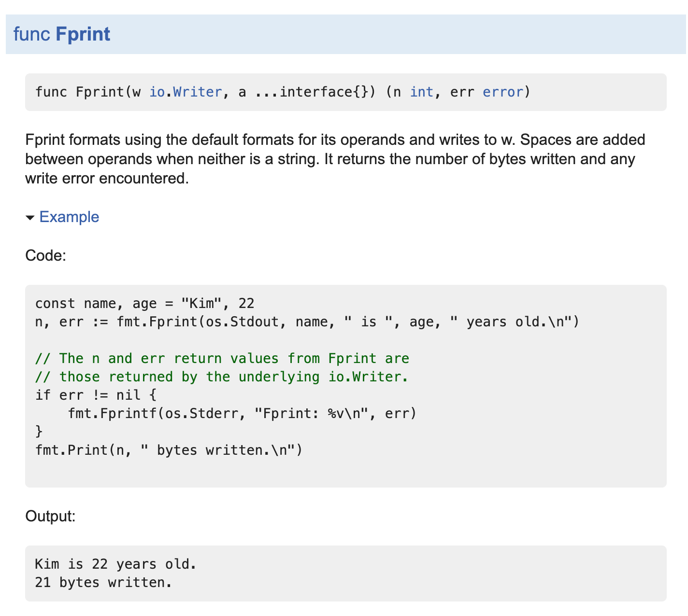The image size is (688, 616).
Task: Click the 'Output:' label
Action: (50, 516)
